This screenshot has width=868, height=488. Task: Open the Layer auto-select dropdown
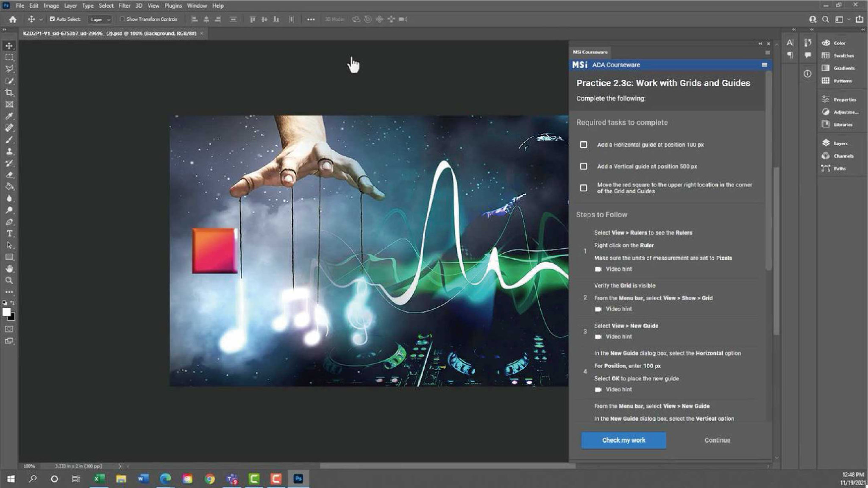(100, 19)
